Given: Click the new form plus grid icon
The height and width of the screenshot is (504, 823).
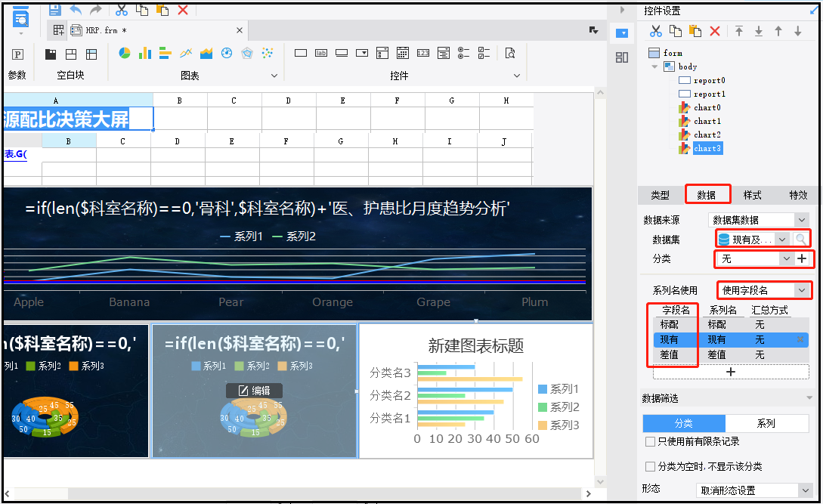Looking at the screenshot, I should pyautogui.click(x=58, y=30).
